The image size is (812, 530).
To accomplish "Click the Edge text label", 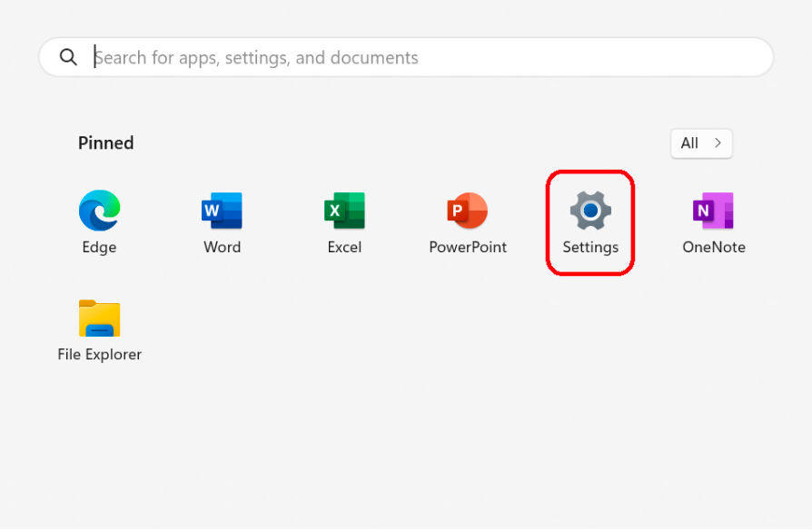I will pyautogui.click(x=99, y=247).
